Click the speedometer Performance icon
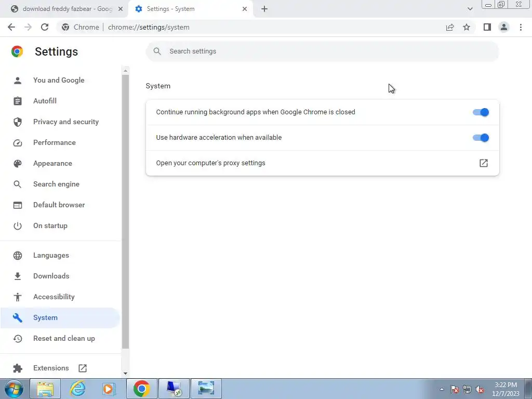 click(x=17, y=143)
